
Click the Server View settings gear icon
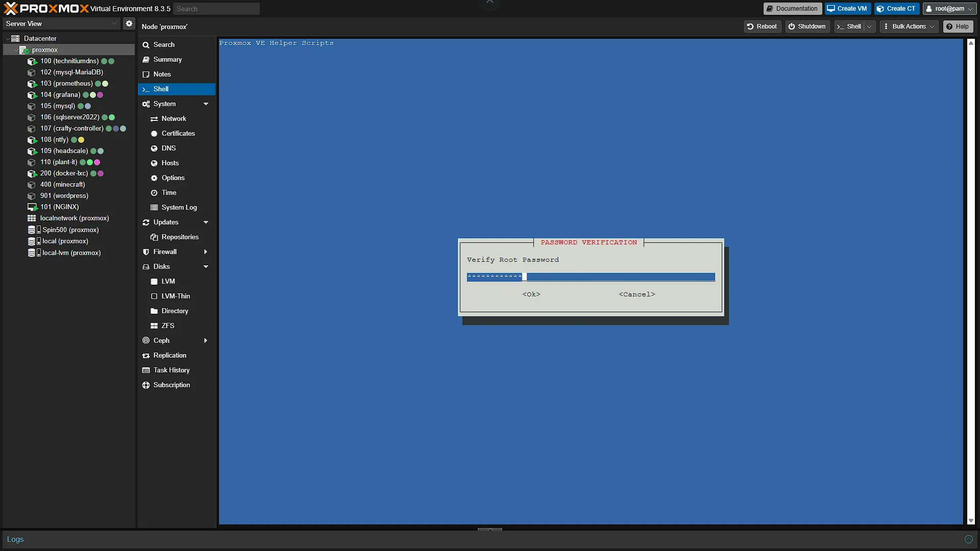tap(129, 23)
